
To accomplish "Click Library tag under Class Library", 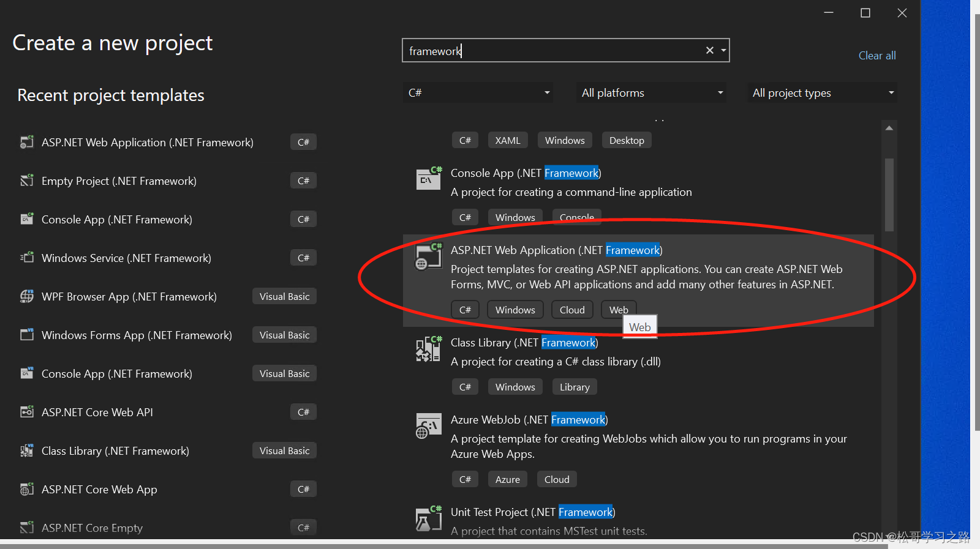I will click(x=575, y=387).
